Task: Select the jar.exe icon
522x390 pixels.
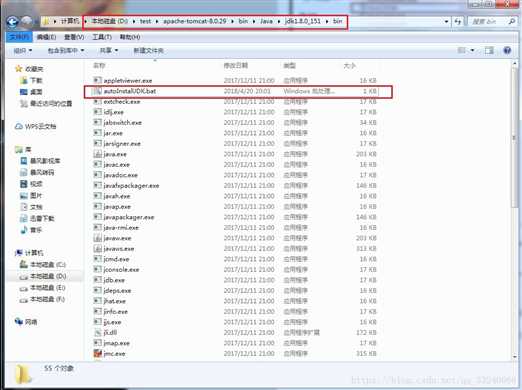Action: click(97, 133)
